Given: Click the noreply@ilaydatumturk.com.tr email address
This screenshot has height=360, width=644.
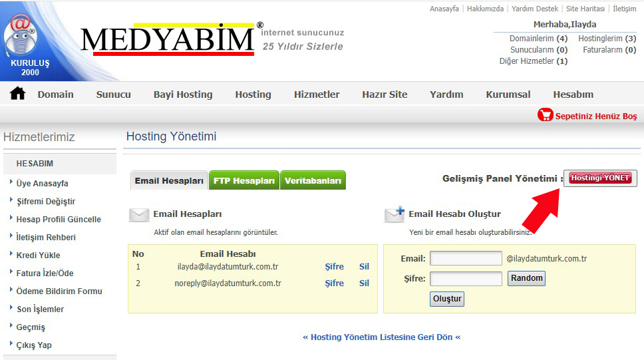Looking at the screenshot, I should click(228, 283).
